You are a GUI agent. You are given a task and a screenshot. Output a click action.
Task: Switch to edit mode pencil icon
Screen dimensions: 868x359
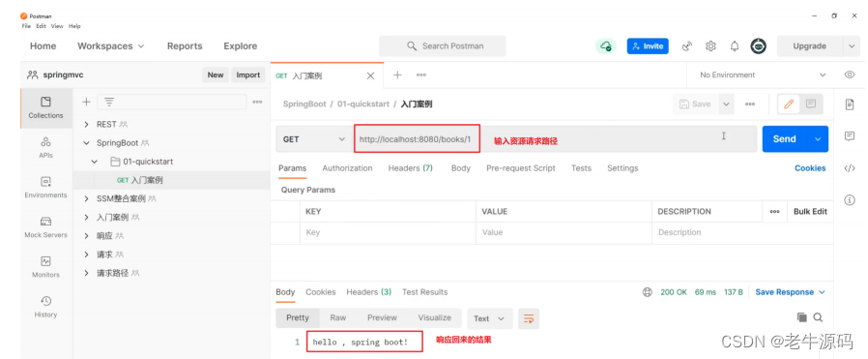(789, 104)
